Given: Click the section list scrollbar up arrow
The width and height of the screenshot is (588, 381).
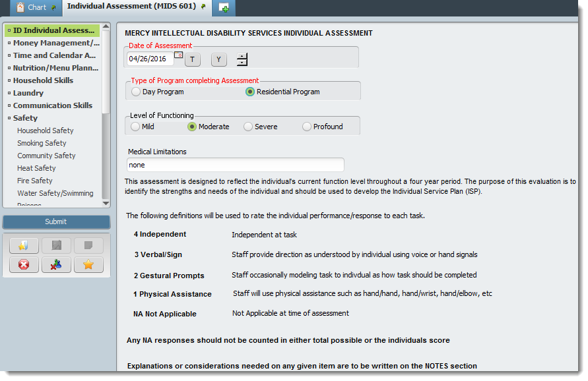Looking at the screenshot, I should [106, 26].
